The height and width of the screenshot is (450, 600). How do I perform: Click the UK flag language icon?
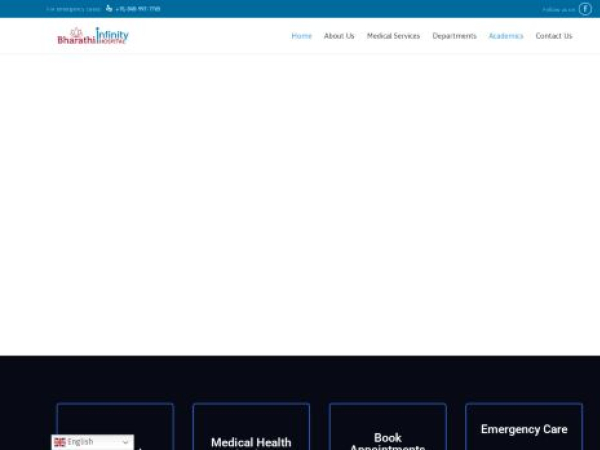[60, 442]
